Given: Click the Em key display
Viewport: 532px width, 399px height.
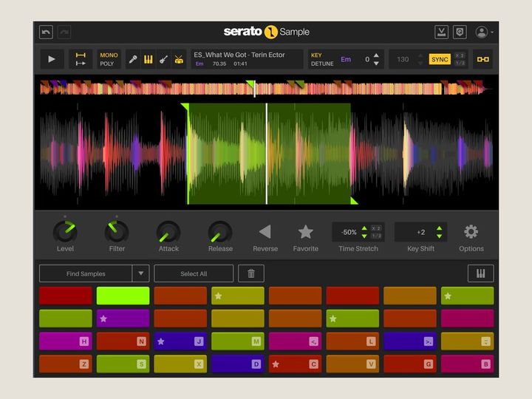Looking at the screenshot, I should [346, 59].
